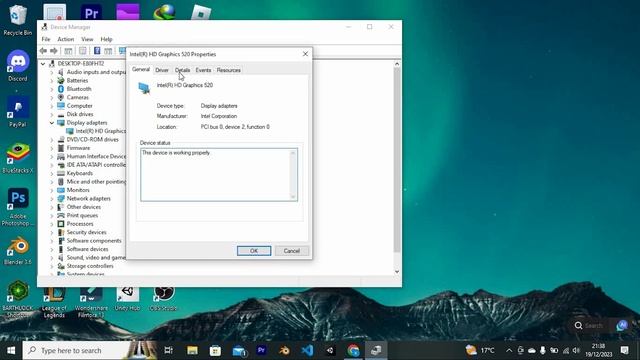Click the Unity Hub desktop icon

[127, 299]
